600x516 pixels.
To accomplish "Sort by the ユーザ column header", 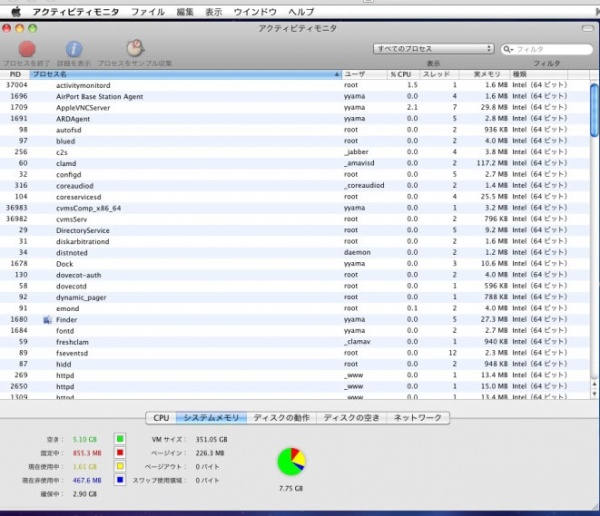I will click(364, 74).
